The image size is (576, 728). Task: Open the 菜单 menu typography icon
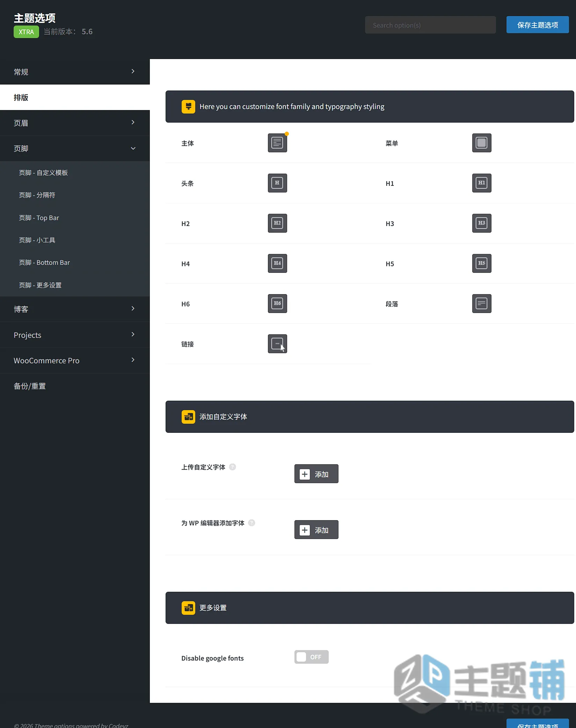(482, 143)
